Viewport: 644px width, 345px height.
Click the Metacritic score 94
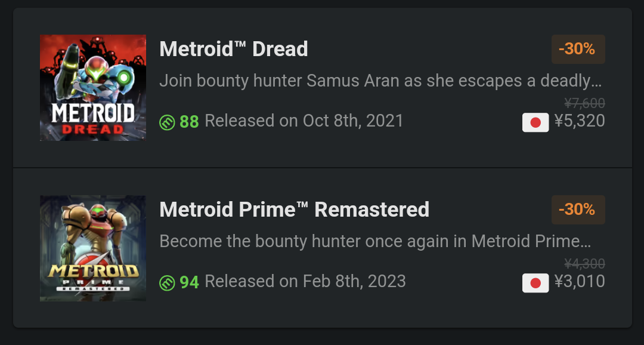click(x=190, y=282)
